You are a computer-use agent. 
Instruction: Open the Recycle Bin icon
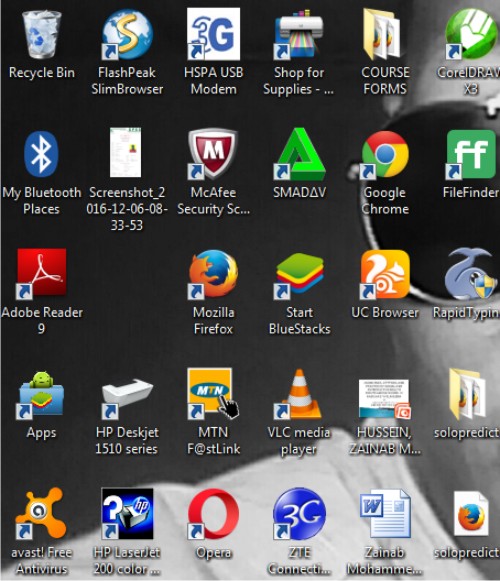[42, 35]
